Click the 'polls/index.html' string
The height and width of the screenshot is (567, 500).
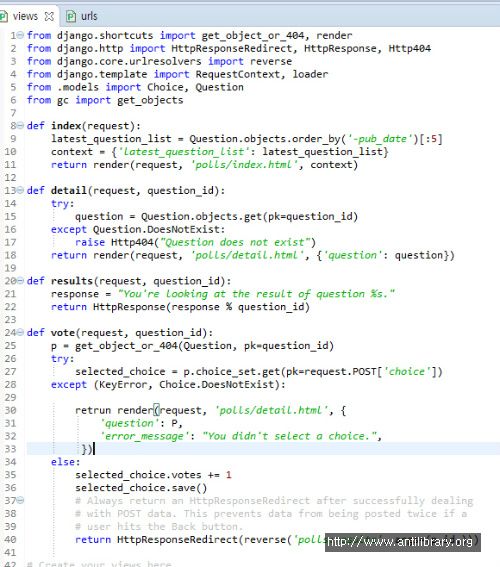pos(244,165)
